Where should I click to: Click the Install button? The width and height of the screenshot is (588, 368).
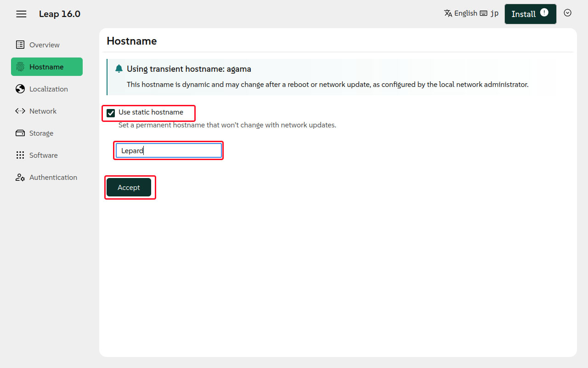click(524, 14)
